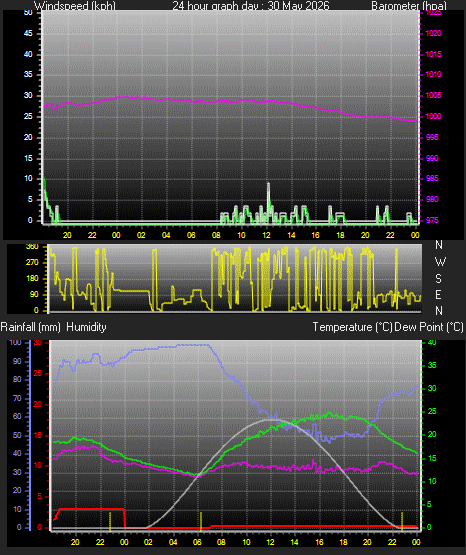
Task: Click the Dew Point (°C) legend label
Action: (429, 327)
